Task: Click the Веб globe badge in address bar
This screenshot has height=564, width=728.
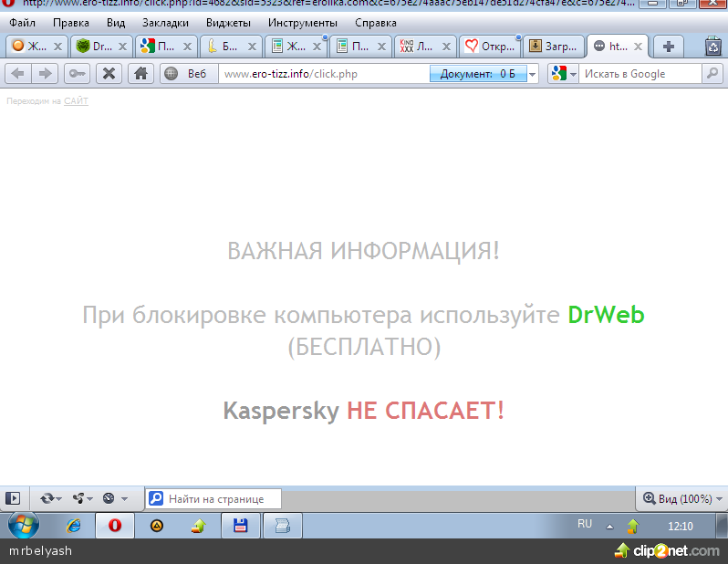Action: pyautogui.click(x=189, y=73)
